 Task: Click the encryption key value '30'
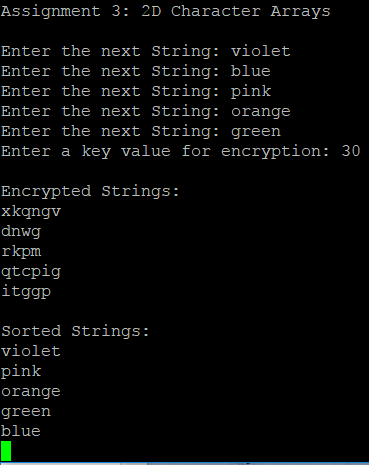point(351,151)
